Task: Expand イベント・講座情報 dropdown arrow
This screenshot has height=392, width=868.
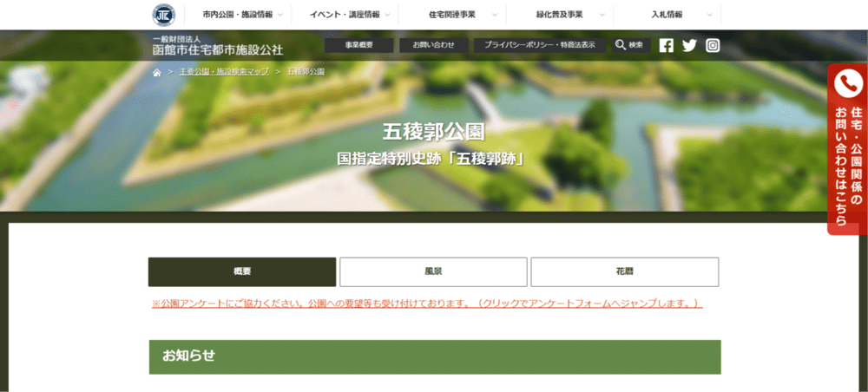Action: click(387, 16)
